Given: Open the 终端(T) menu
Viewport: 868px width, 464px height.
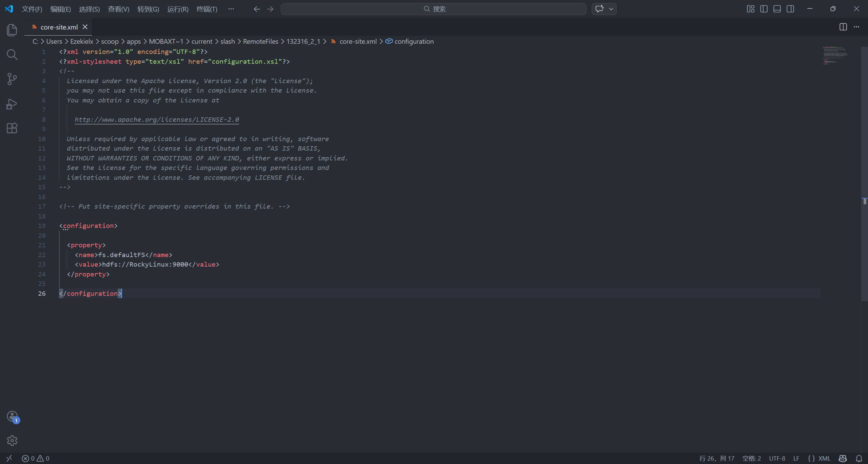Looking at the screenshot, I should pyautogui.click(x=207, y=9).
